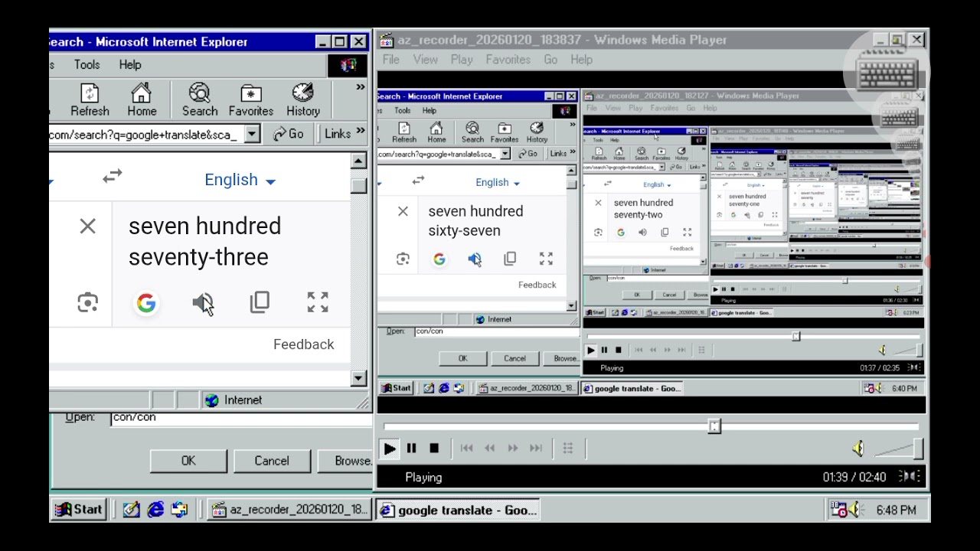Open Search in the largest Internet Explorer toolbar
This screenshot has height=551, width=980.
(x=200, y=100)
